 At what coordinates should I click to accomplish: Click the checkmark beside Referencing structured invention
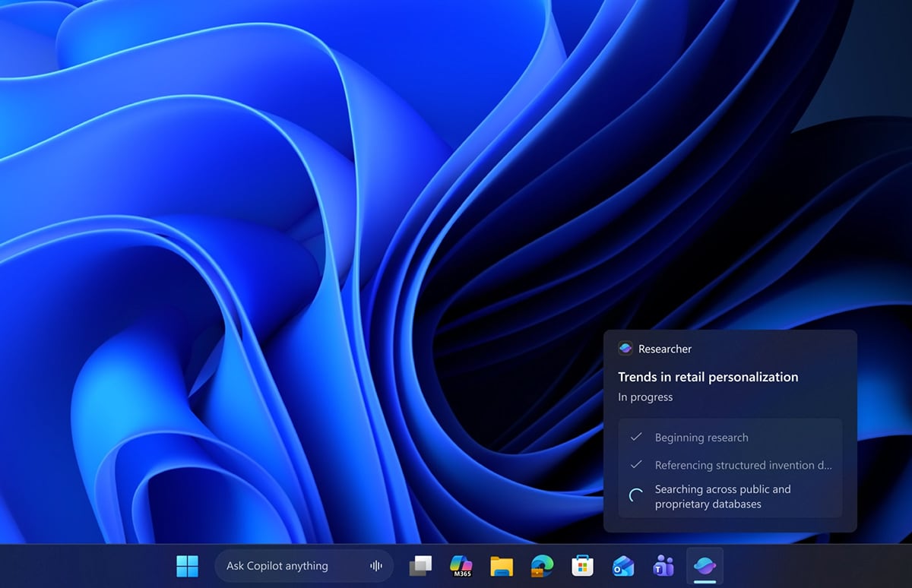(637, 464)
